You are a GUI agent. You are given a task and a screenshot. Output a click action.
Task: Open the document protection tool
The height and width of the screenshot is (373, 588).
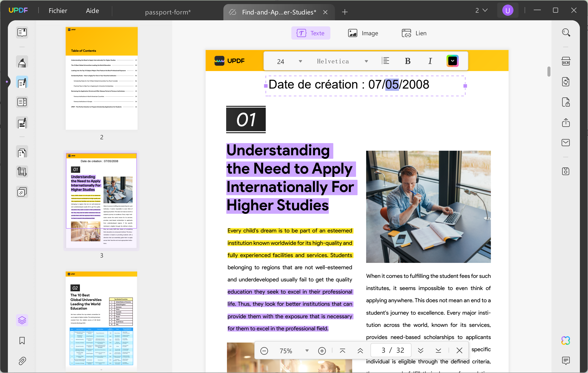[x=566, y=102]
